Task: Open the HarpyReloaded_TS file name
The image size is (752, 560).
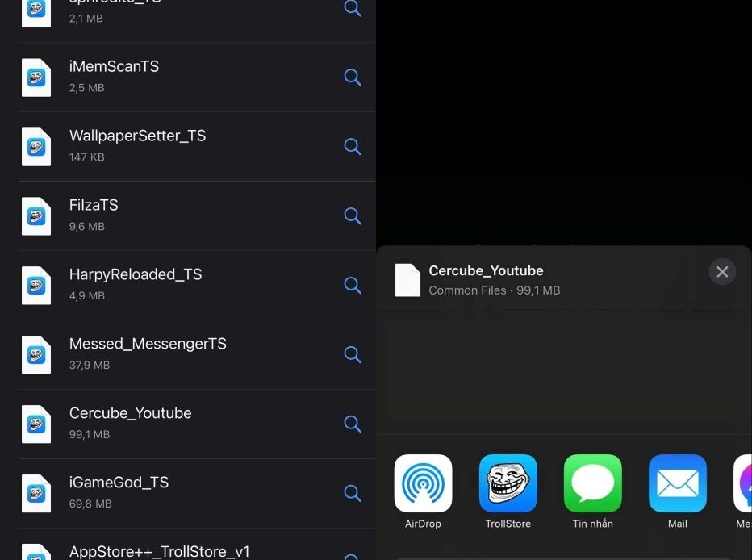Action: (136, 274)
